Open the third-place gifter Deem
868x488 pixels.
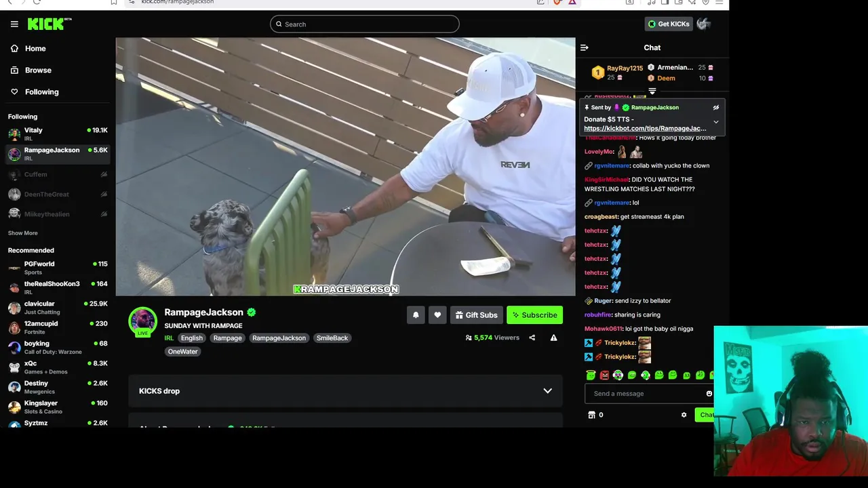click(666, 78)
